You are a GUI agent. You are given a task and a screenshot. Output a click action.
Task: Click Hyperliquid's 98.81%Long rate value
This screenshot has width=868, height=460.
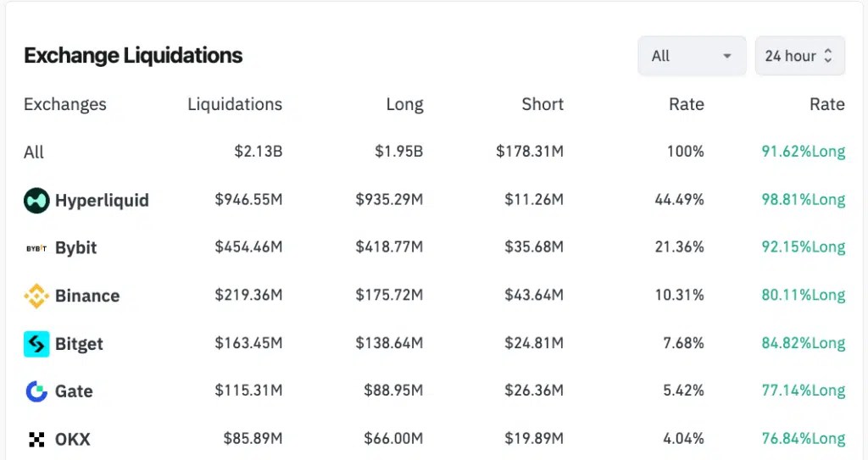tap(804, 199)
